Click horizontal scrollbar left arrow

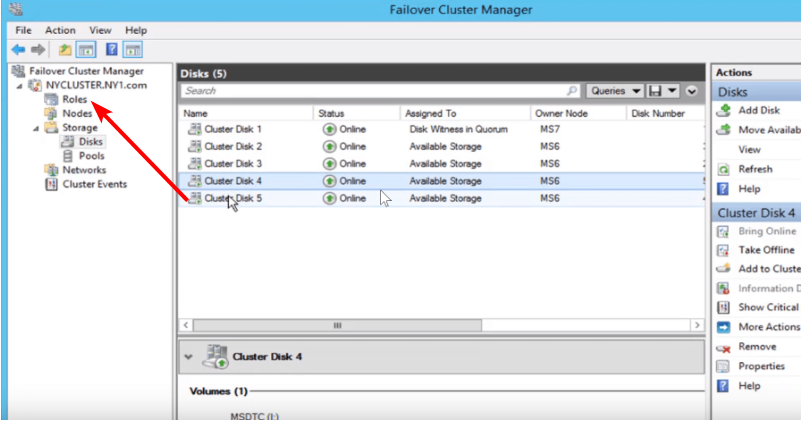(186, 325)
